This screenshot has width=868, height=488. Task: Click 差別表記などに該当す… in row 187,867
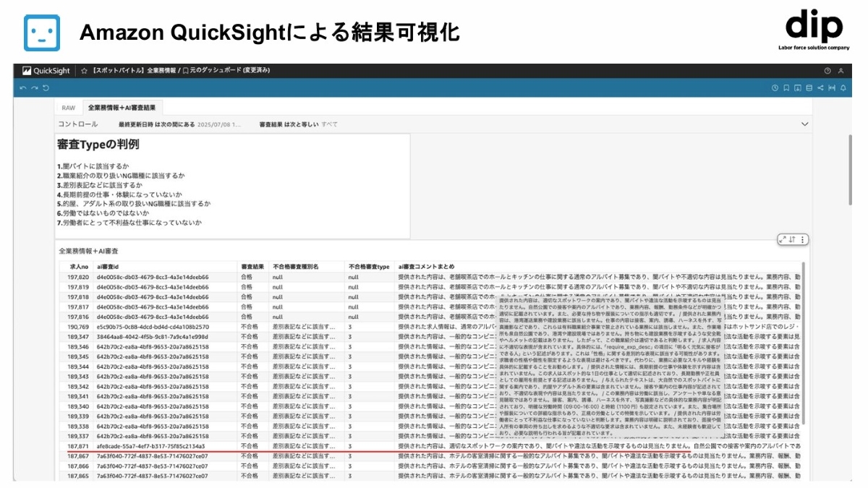point(304,457)
